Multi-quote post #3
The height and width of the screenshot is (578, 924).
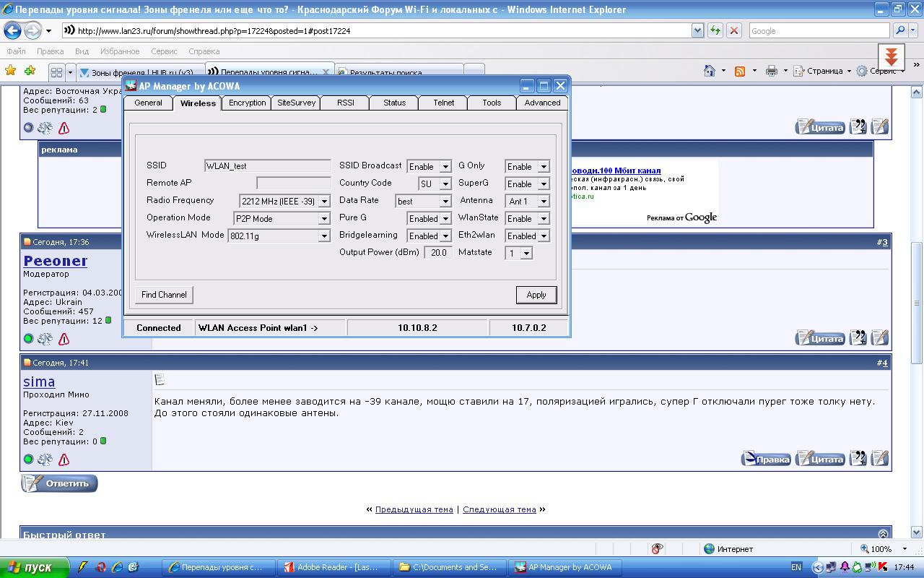tap(858, 337)
